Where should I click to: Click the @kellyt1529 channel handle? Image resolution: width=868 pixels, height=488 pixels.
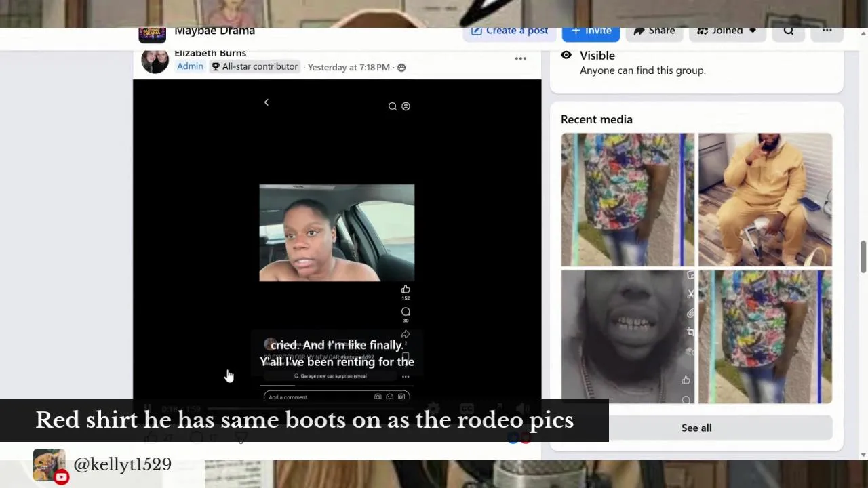pyautogui.click(x=122, y=464)
